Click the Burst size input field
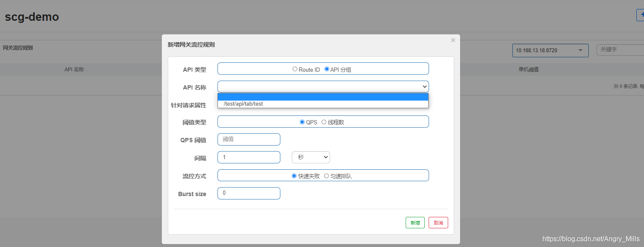Screen dimensions: 644x247 pos(249,193)
